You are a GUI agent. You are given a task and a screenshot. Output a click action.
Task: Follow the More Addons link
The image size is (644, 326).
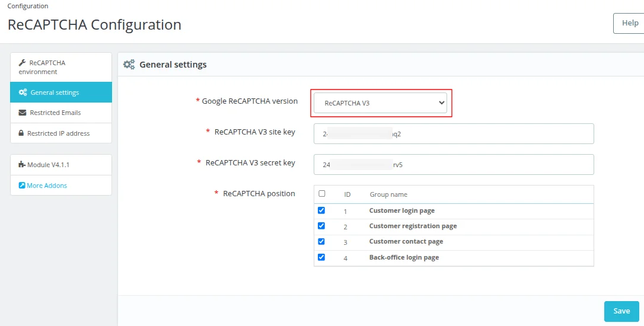(47, 186)
